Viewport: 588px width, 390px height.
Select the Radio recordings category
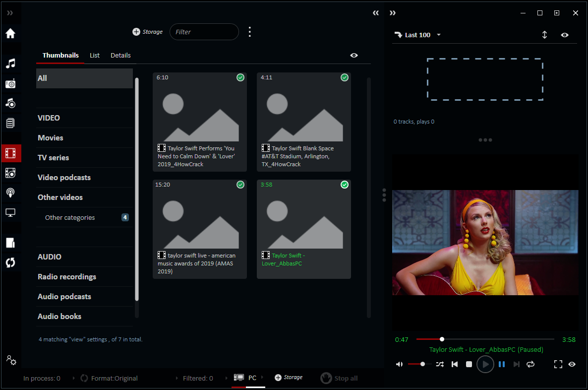[x=84, y=277]
